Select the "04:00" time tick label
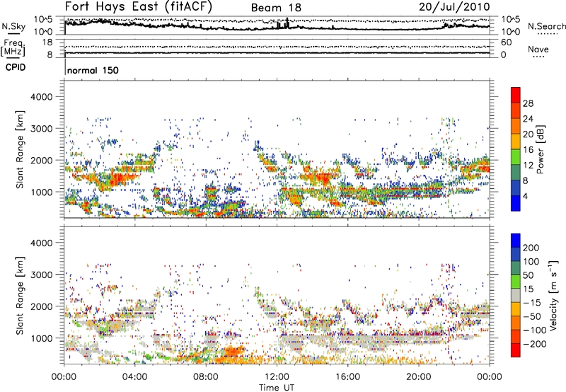The width and height of the screenshot is (566, 392). pos(134,376)
